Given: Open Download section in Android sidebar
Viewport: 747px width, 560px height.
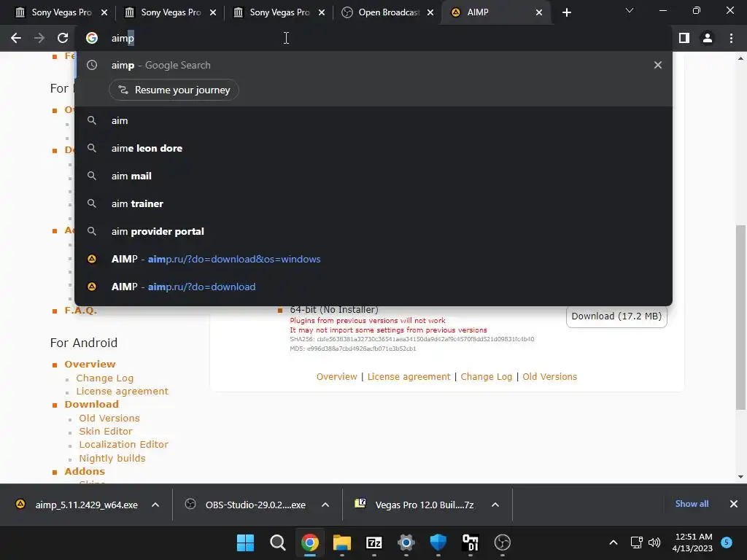Looking at the screenshot, I should pos(91,404).
